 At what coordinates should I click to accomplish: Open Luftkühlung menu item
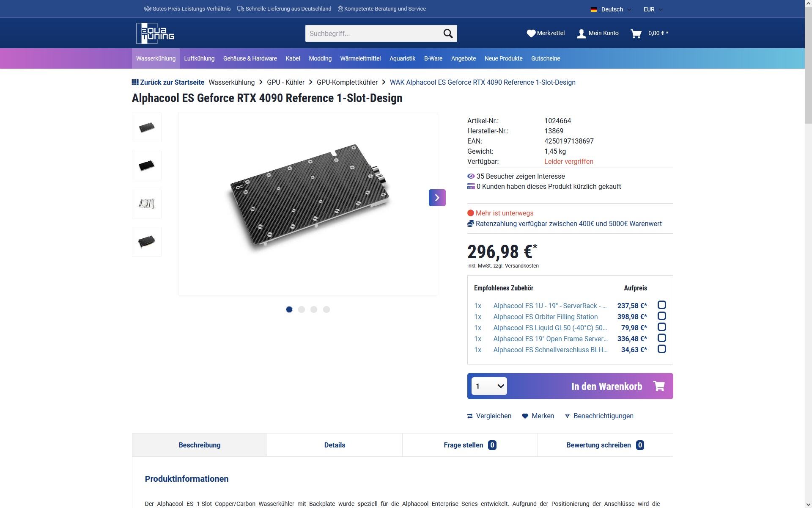[x=199, y=58]
